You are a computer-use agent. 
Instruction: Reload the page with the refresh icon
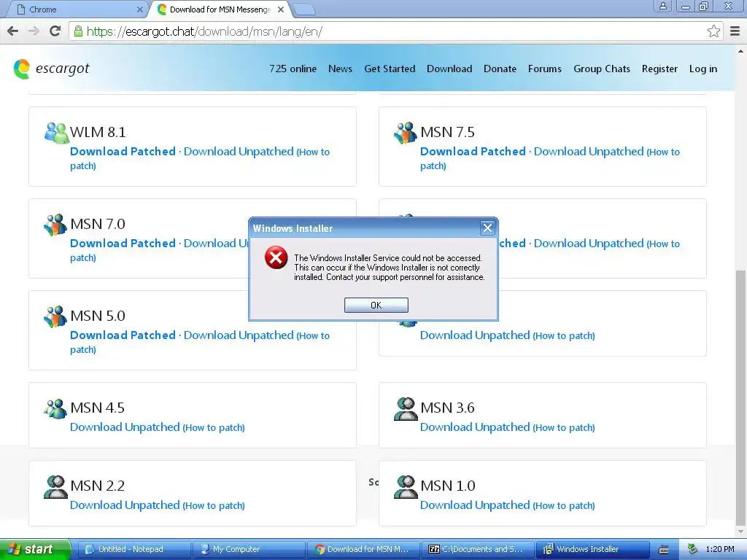pos(55,31)
